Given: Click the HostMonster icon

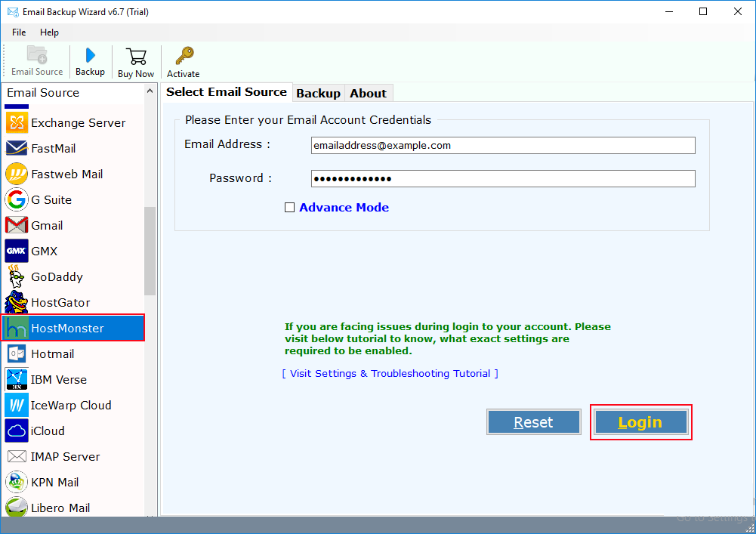Looking at the screenshot, I should point(17,328).
